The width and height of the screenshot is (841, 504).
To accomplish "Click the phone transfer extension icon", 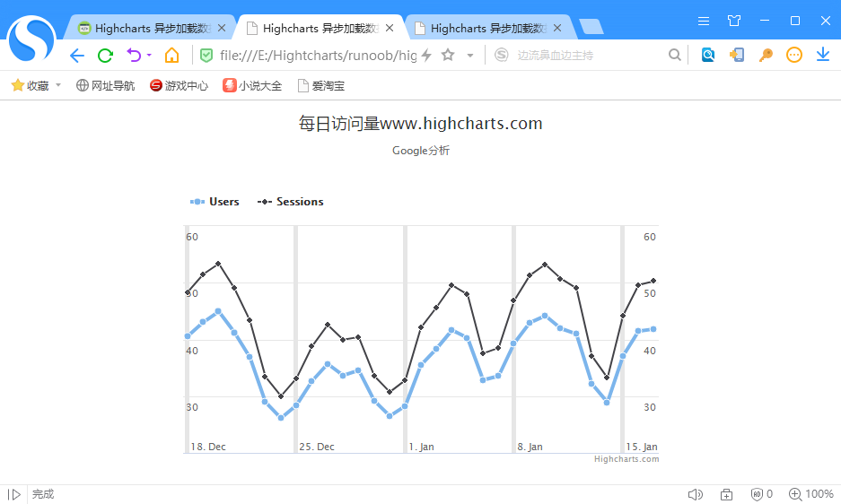I will [737, 55].
